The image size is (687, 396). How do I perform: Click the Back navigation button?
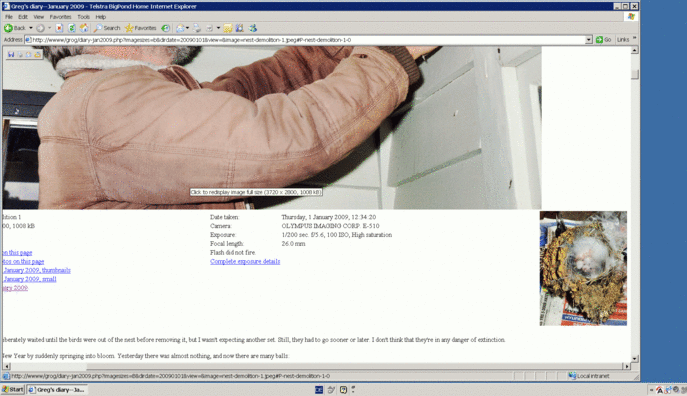15,28
